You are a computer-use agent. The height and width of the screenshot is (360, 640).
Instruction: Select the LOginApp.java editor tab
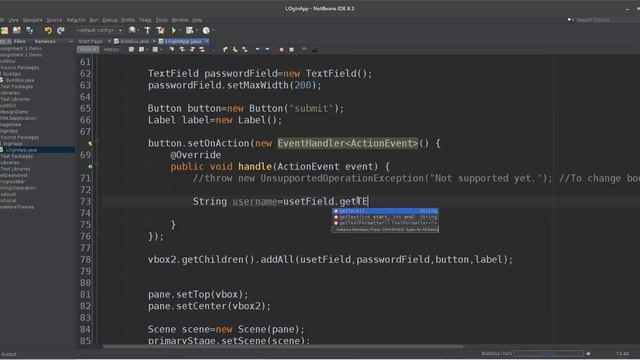183,41
